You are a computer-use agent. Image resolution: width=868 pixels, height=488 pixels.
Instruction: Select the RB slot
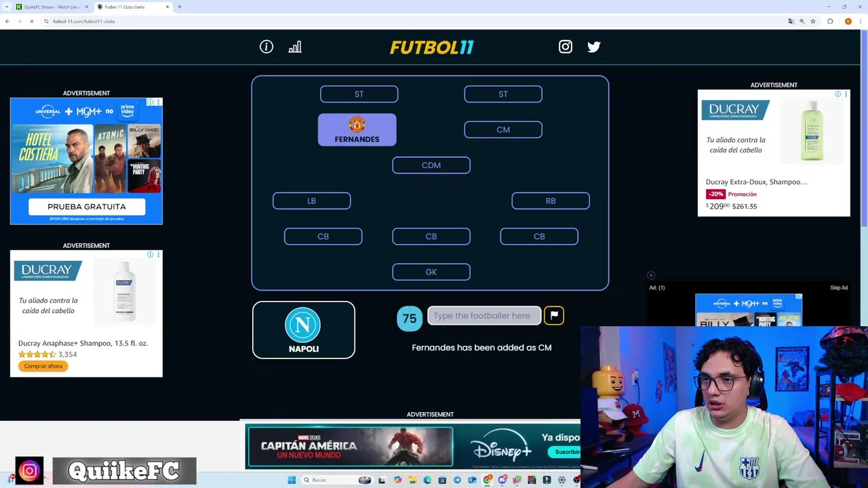point(551,201)
